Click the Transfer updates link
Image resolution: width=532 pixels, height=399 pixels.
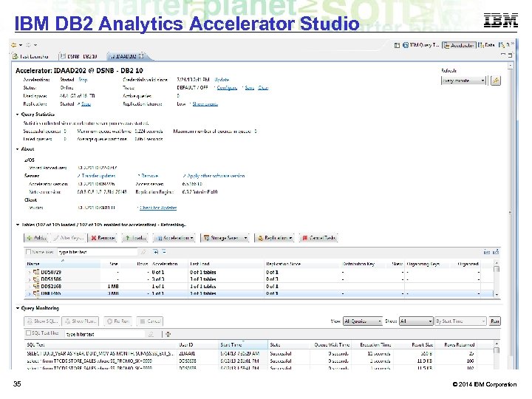pos(98,176)
